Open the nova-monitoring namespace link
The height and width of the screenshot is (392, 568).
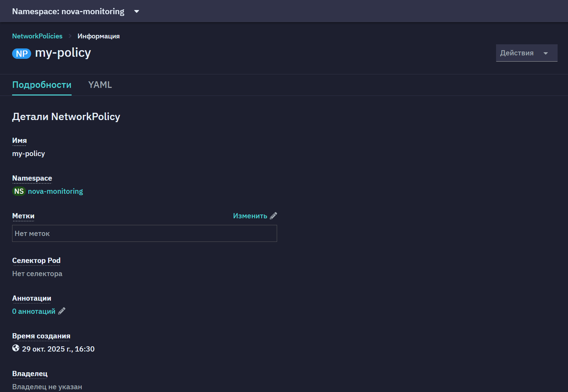coord(55,191)
